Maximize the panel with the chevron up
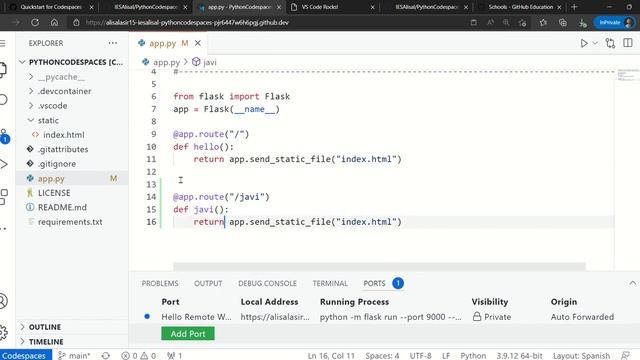 632,283
